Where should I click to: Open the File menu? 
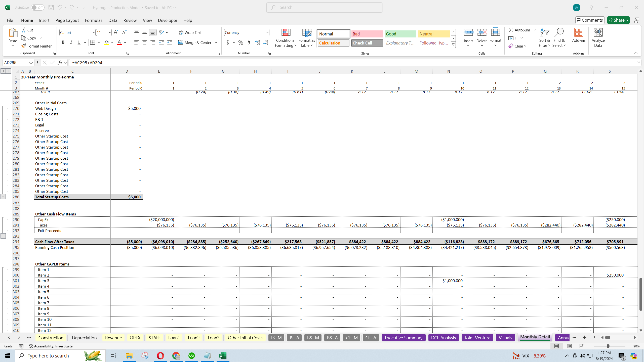coord(10,20)
